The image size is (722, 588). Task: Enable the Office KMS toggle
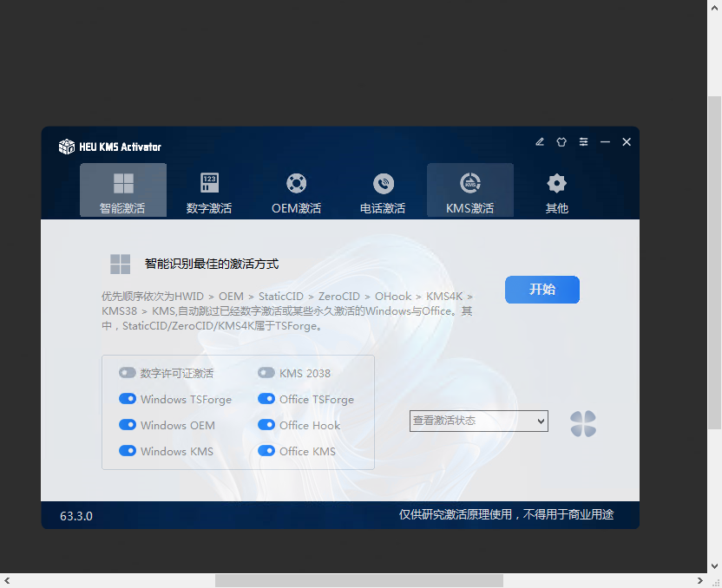266,451
